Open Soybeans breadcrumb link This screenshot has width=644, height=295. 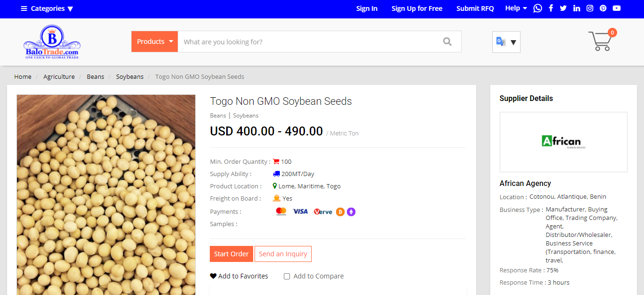point(130,76)
